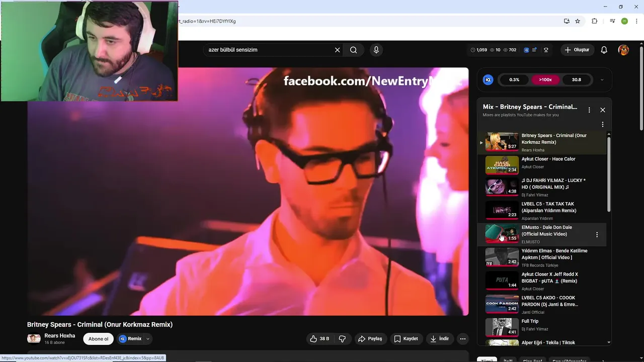Open more actions under the video
The height and width of the screenshot is (362, 644).
click(x=463, y=339)
